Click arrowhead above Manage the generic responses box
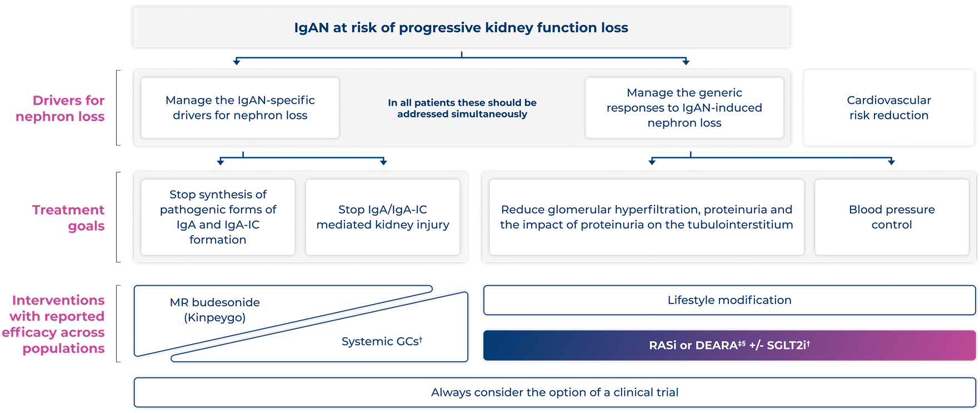980x413 pixels. 686,61
